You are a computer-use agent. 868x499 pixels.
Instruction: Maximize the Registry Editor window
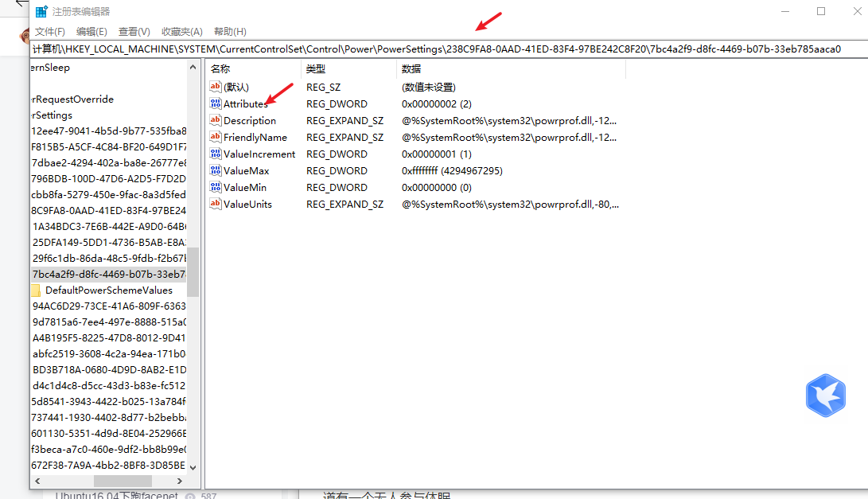click(821, 11)
